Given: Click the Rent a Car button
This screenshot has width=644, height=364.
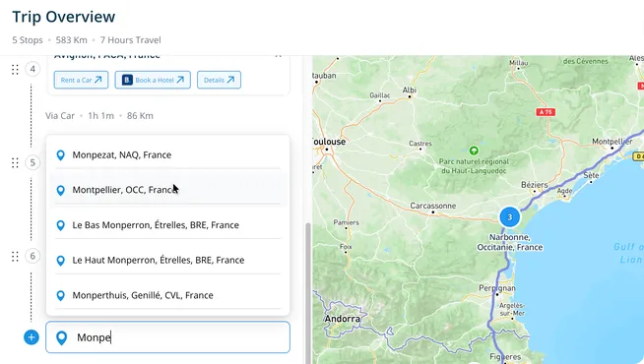Looking at the screenshot, I should tap(81, 80).
